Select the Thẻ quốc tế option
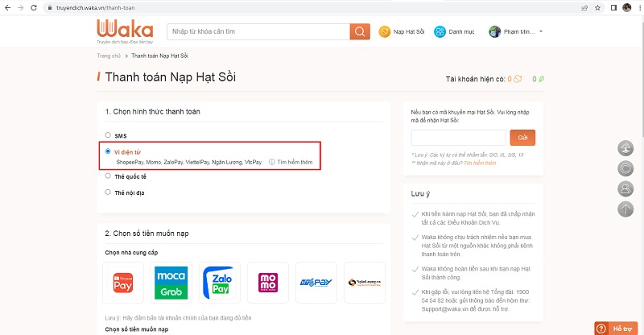Screen dimensions: 644x335 (108, 176)
